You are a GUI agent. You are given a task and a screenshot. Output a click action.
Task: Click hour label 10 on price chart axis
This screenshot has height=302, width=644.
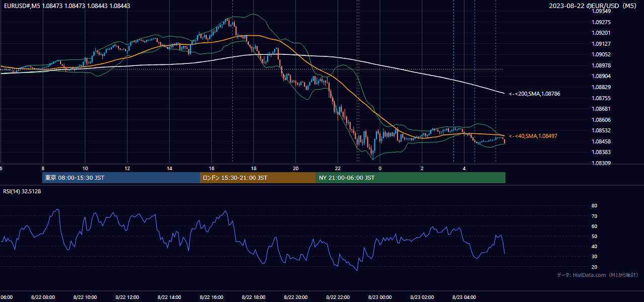[85, 169]
